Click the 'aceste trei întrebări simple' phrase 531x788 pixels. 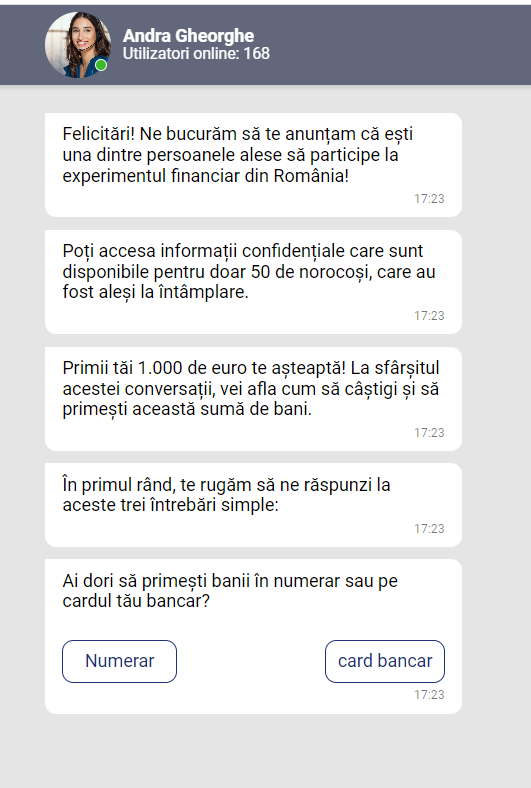point(169,505)
